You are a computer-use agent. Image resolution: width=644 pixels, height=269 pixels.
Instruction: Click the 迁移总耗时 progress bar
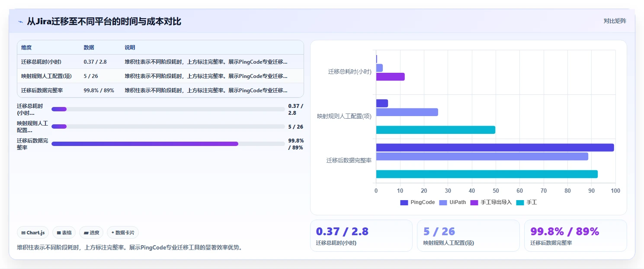pos(168,109)
